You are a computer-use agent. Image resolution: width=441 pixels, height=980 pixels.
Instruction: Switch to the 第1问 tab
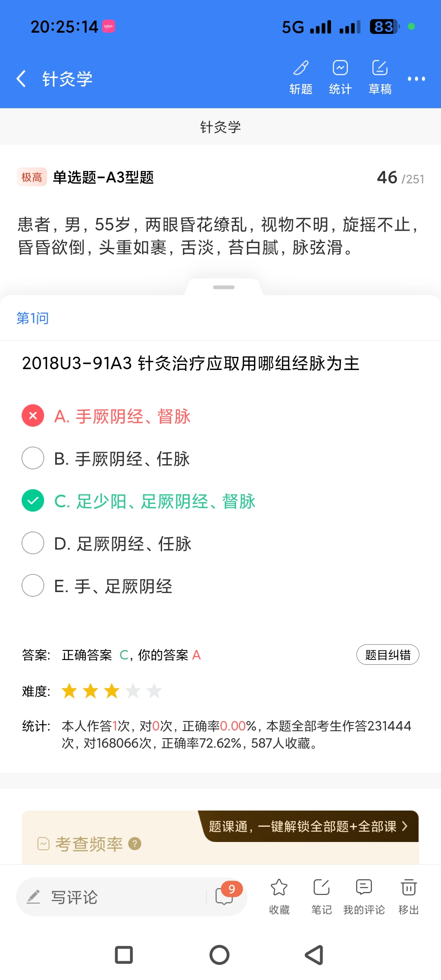(33, 318)
